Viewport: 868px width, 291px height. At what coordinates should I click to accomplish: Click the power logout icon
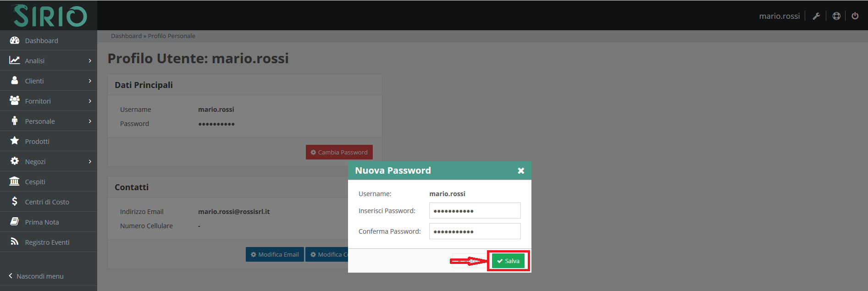[855, 16]
